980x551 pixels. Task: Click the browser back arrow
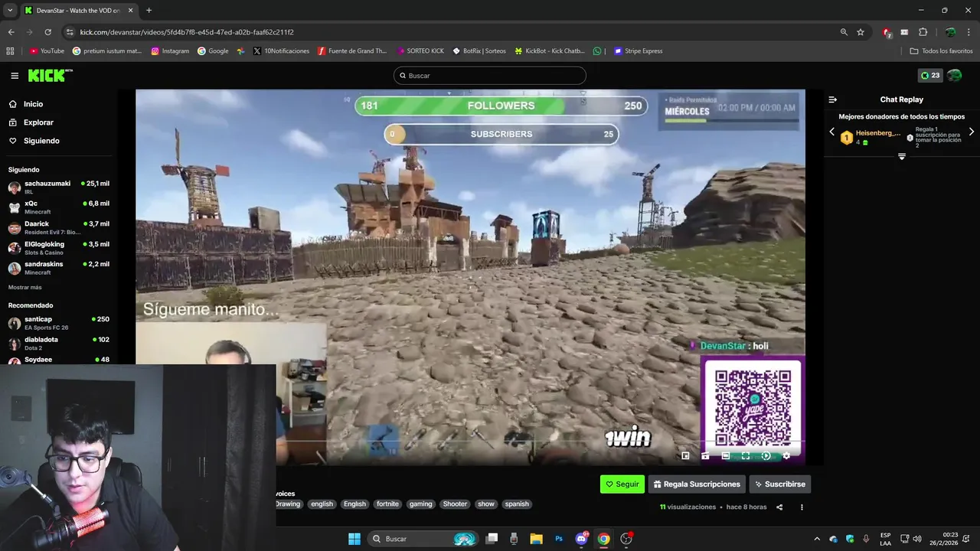(x=11, y=32)
